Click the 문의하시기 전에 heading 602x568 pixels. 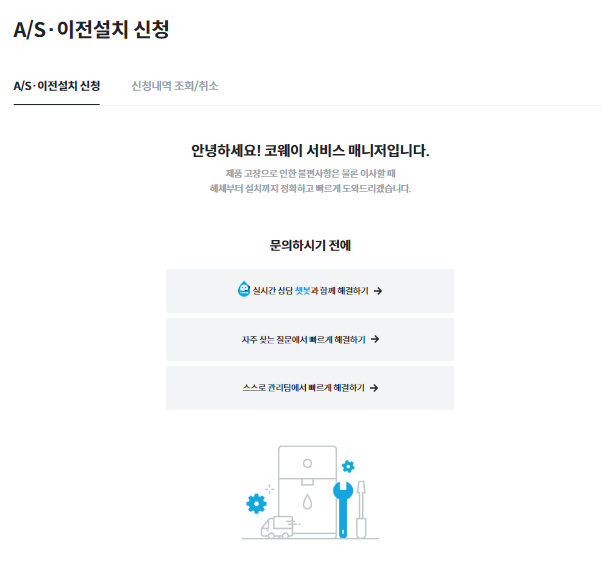point(310,245)
